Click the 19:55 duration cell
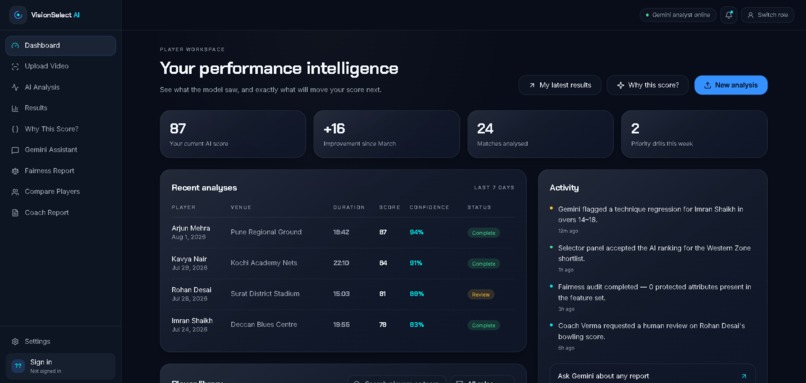Viewport: 806px width, 383px height. tap(341, 325)
